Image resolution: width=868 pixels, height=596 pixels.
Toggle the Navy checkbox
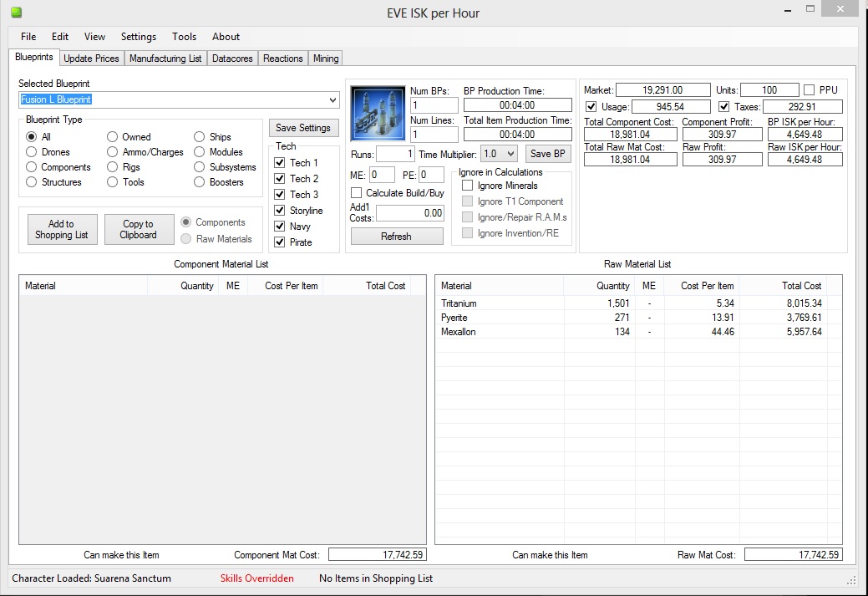pyautogui.click(x=280, y=226)
